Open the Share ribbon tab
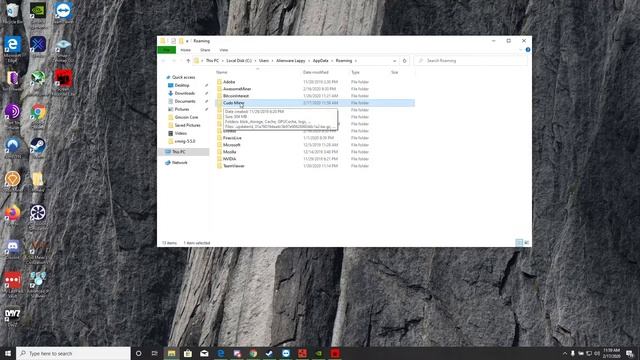 pos(205,50)
